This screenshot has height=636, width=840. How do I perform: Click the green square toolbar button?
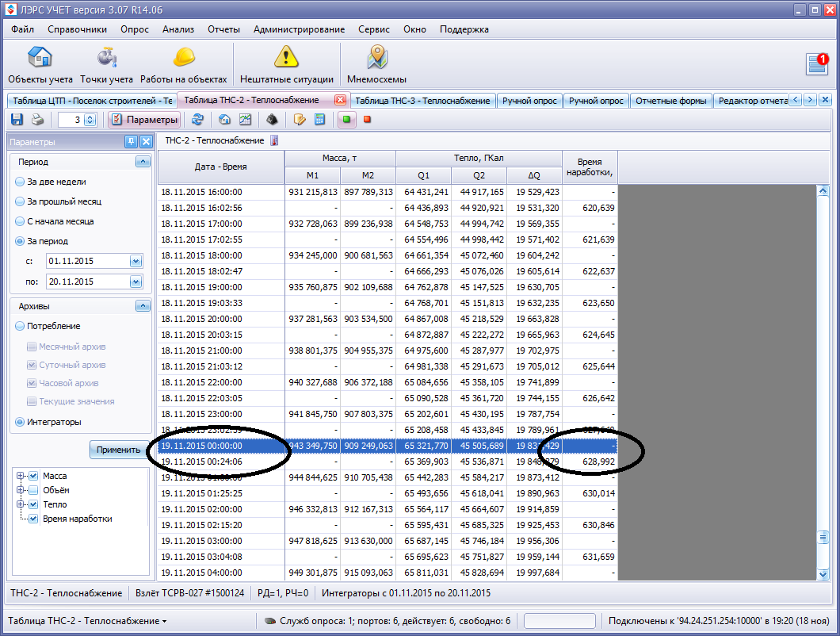[x=346, y=120]
